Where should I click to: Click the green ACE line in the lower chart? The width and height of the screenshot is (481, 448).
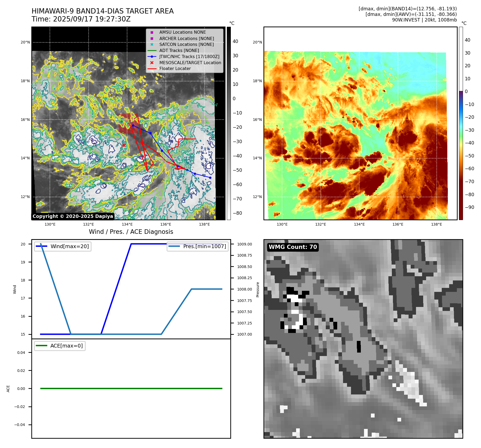click(131, 389)
